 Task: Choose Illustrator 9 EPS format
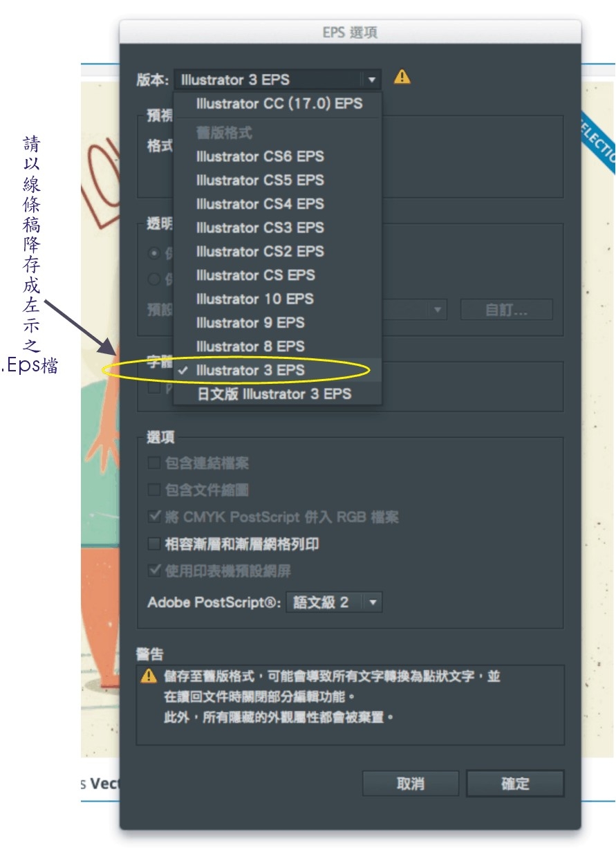point(250,322)
